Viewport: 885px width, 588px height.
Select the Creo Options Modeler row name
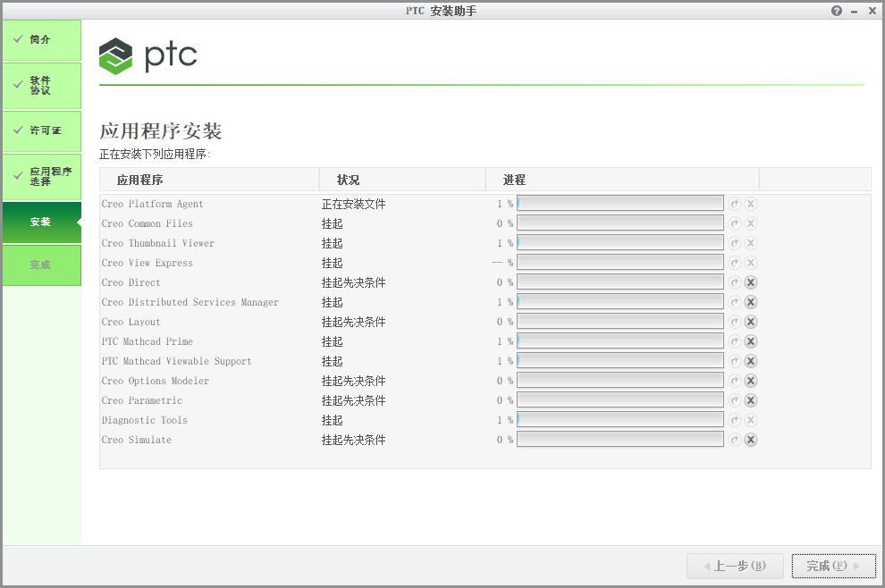(156, 381)
